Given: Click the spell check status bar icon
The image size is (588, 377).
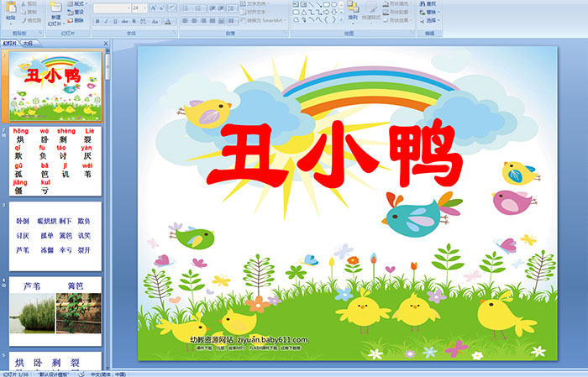Looking at the screenshot, I should point(81,374).
